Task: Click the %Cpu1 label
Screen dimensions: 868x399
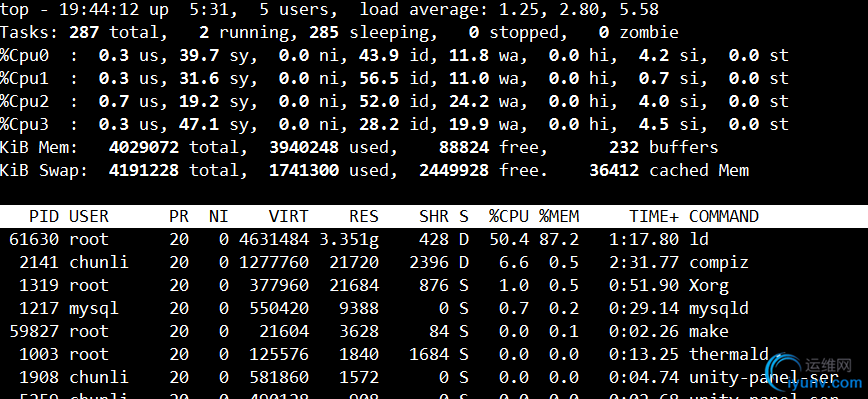Action: pyautogui.click(x=24, y=79)
